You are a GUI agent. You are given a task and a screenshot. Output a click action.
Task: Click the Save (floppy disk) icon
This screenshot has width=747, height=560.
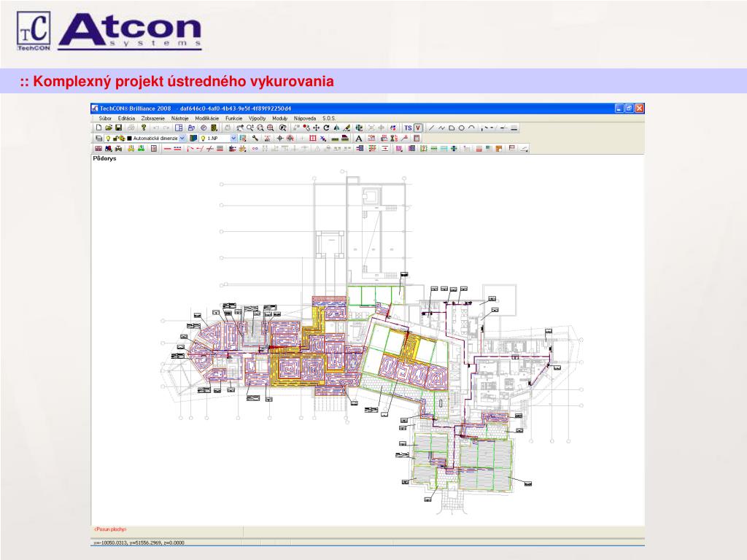click(118, 128)
